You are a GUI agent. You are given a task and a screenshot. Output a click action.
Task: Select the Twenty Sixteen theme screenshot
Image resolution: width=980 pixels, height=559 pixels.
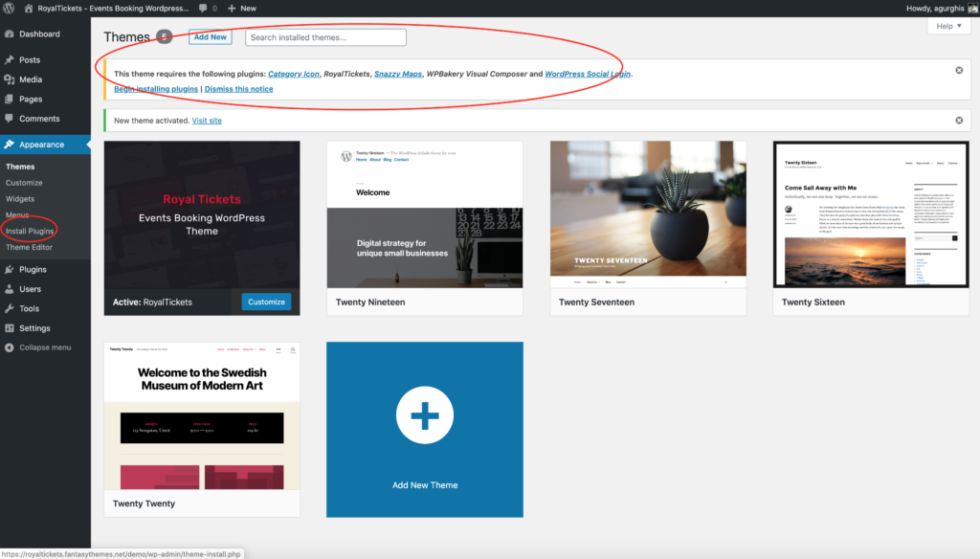click(871, 214)
